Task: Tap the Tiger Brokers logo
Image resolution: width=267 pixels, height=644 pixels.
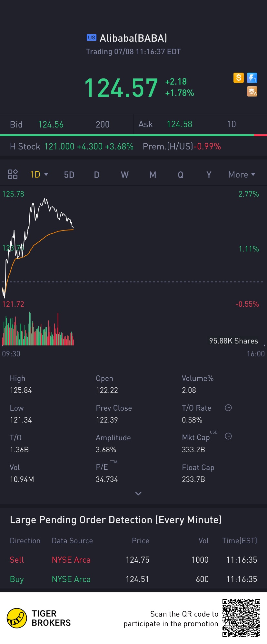Action: coord(17,618)
